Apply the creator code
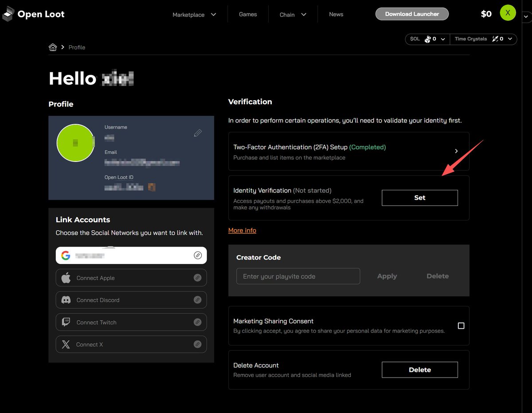The height and width of the screenshot is (413, 532). (x=387, y=276)
